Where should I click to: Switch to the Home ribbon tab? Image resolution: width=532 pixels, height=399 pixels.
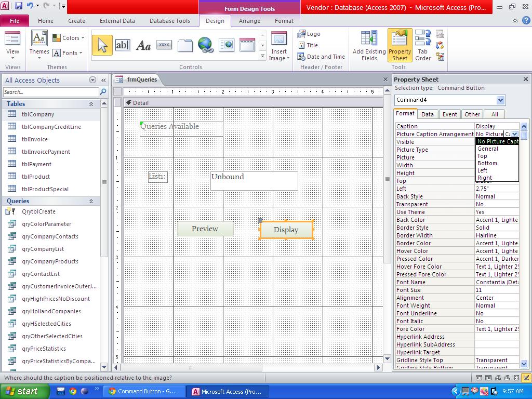coord(46,21)
